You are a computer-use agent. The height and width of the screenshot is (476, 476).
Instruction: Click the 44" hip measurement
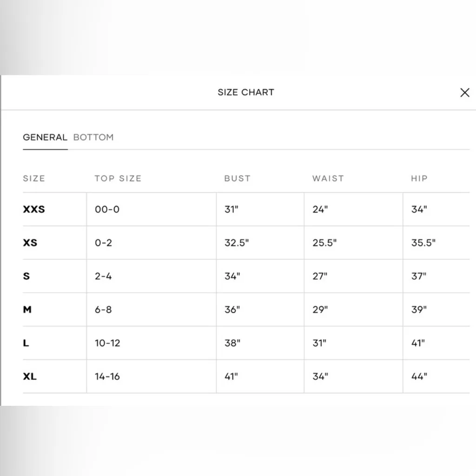click(419, 377)
